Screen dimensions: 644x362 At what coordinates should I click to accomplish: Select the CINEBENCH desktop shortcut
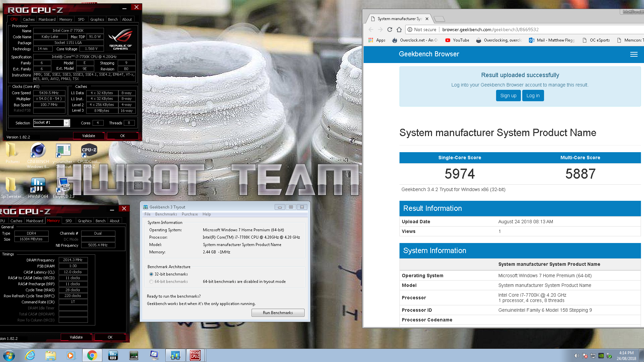tap(38, 155)
